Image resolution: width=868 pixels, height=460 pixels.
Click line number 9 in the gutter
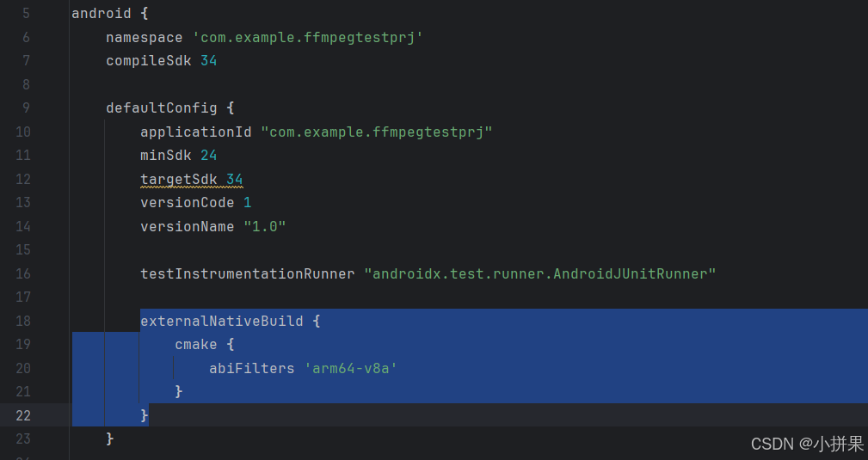click(x=26, y=107)
